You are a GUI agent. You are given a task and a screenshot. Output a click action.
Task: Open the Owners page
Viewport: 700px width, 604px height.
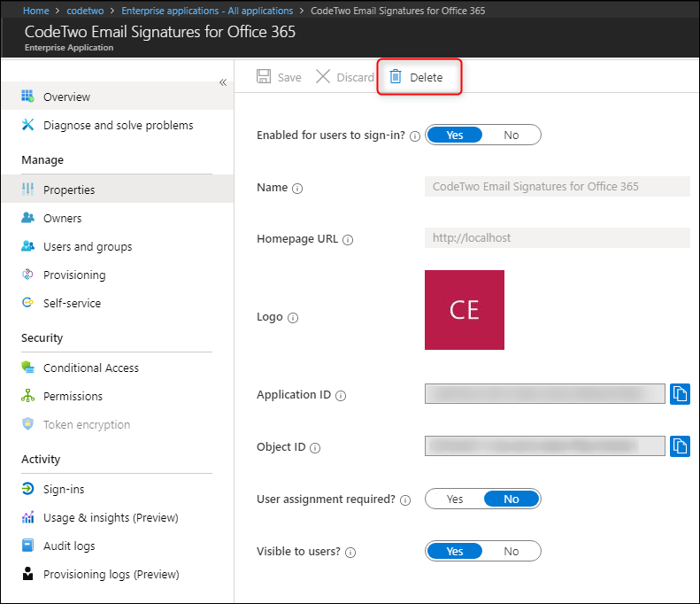(x=118, y=218)
